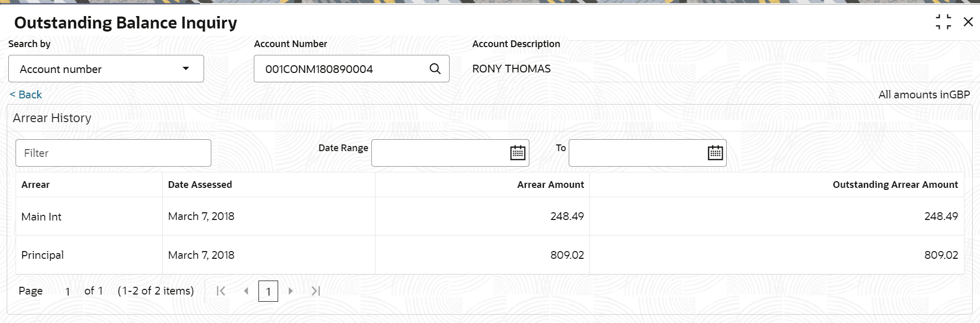
Task: Go to next page arrow
Action: 291,291
